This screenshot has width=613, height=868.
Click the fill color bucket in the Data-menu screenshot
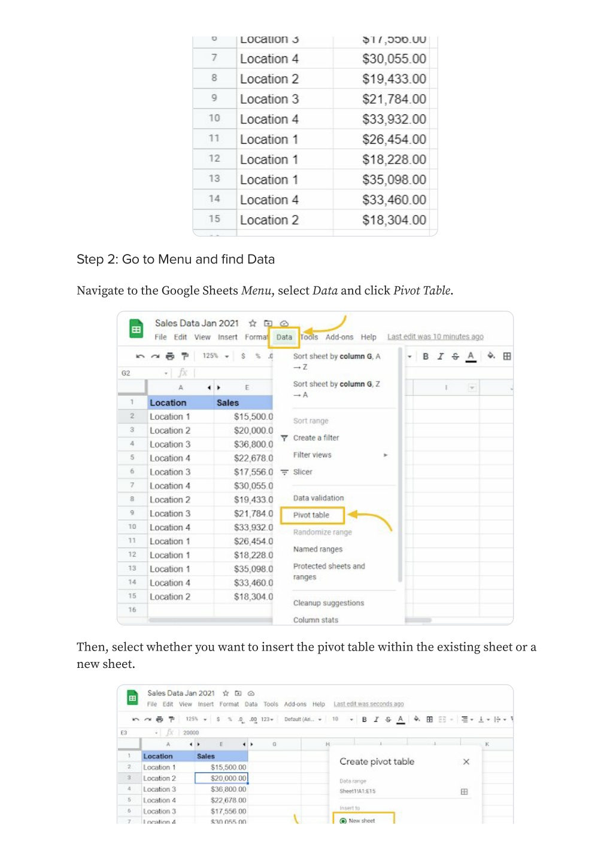click(x=491, y=356)
